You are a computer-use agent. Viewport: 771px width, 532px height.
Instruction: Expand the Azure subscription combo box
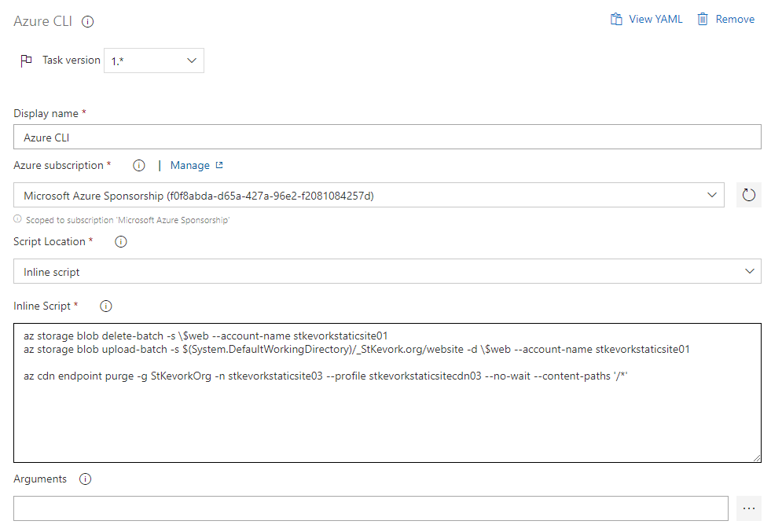pyautogui.click(x=369, y=195)
